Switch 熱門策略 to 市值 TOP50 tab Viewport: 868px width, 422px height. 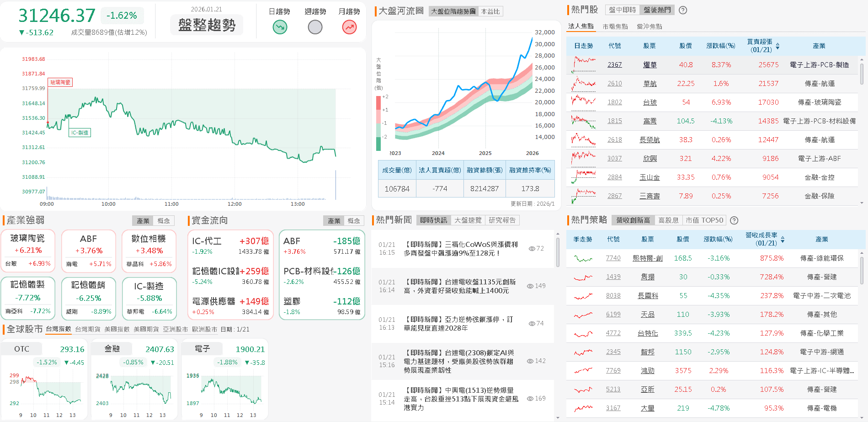(x=704, y=220)
